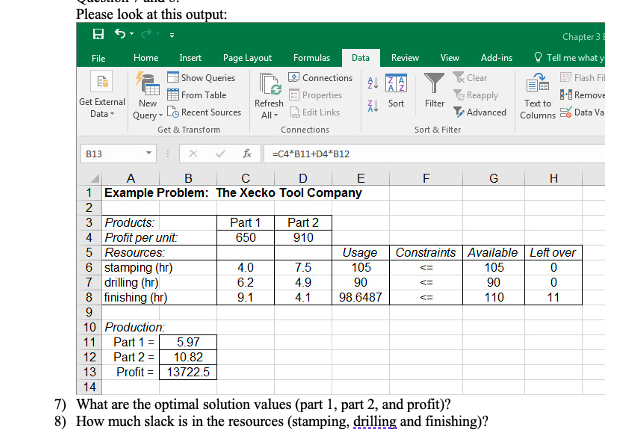This screenshot has height=442, width=629.
Task: Select cell with Part 1 profit 650
Action: point(246,238)
